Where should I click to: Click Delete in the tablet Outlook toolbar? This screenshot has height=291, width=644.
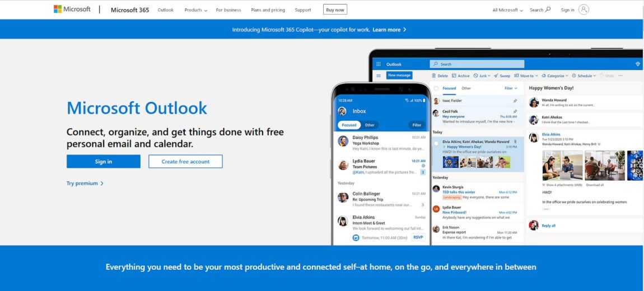[x=440, y=76]
